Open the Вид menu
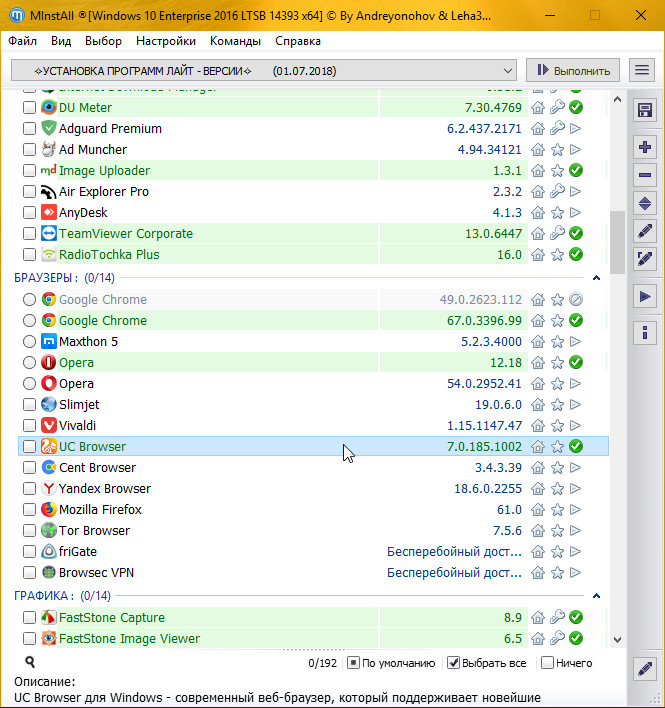 point(61,41)
